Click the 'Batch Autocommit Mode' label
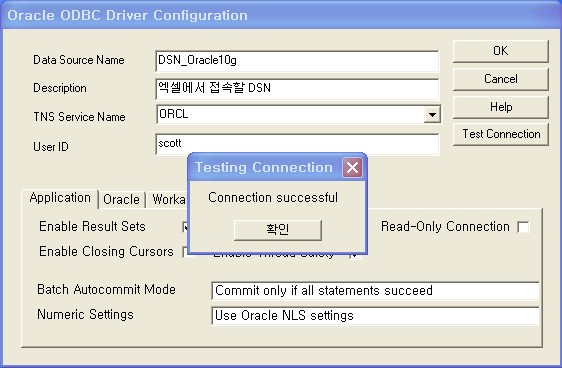Viewport: 562px width, 368px height. (106, 289)
